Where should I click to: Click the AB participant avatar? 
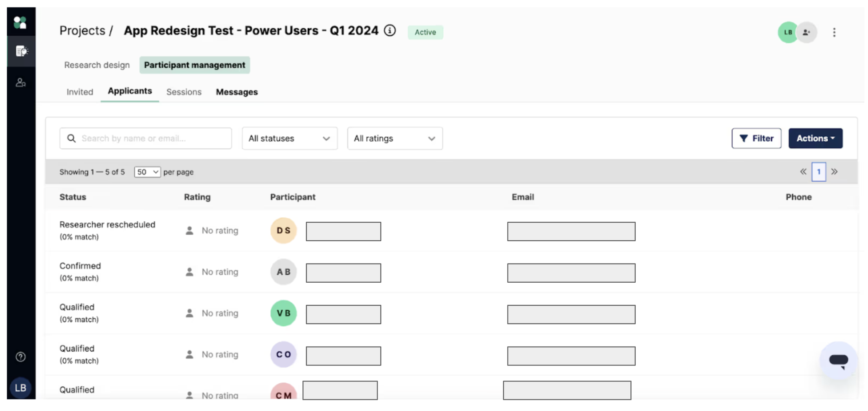click(284, 272)
